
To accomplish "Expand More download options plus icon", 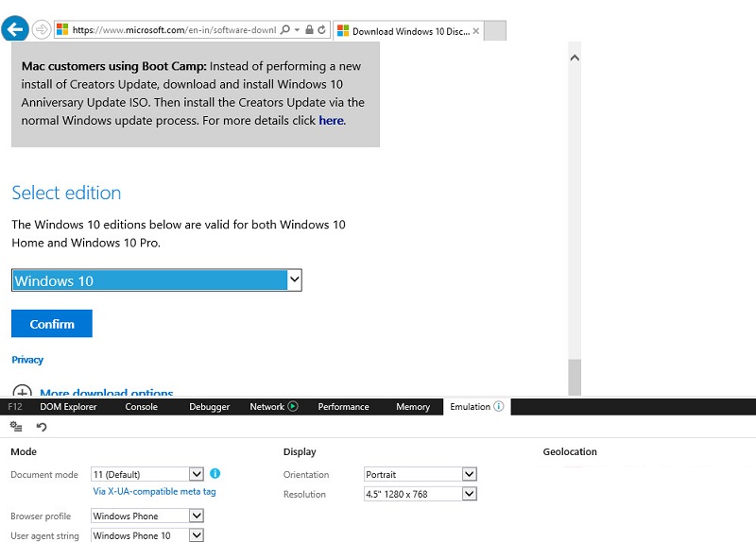I will pos(22,391).
